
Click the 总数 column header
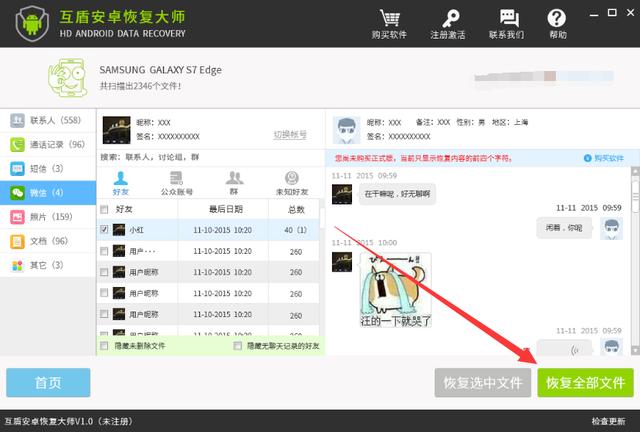click(x=296, y=209)
